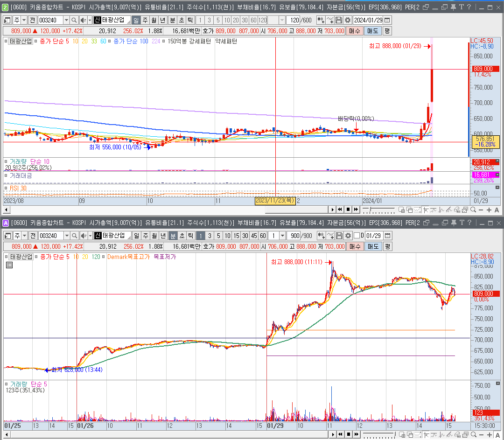504x440 pixels.
Task: Click the candlestick add-indicator icon in the top toolbar
Action: (321, 20)
